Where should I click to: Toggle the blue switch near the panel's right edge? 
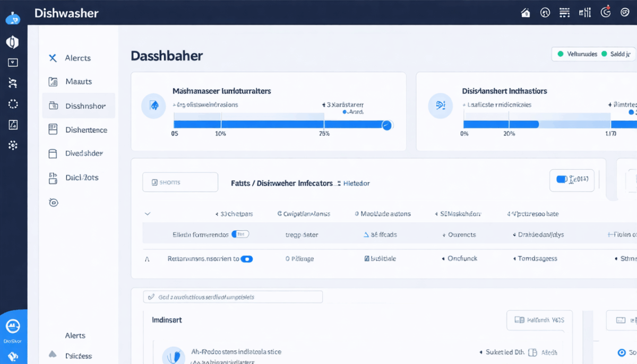coord(562,179)
